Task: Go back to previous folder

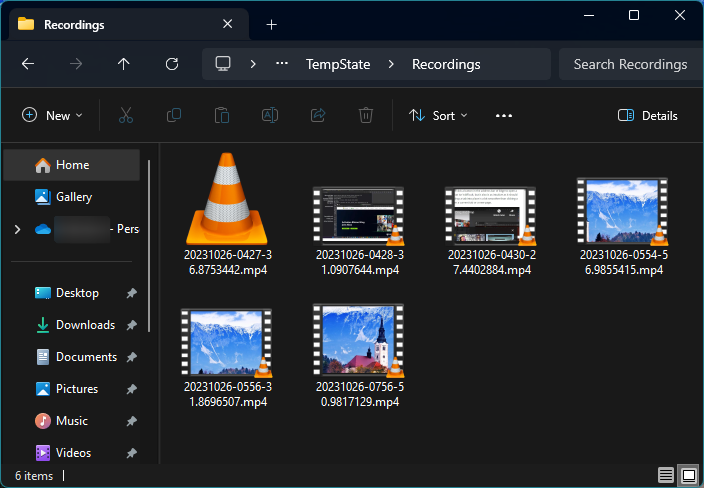Action: [x=28, y=64]
